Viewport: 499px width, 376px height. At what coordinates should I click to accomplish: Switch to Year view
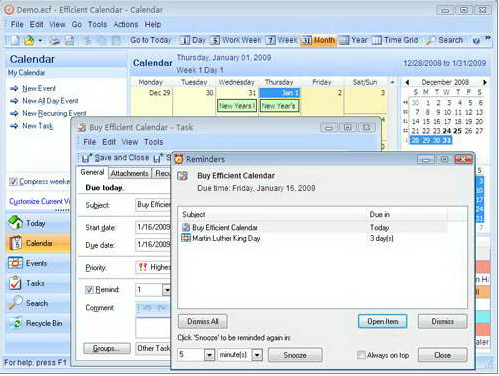(353, 40)
